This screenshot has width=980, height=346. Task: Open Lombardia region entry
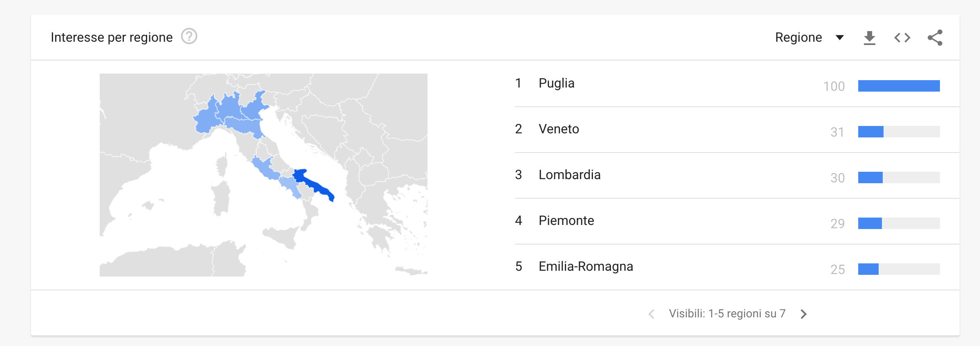click(569, 175)
